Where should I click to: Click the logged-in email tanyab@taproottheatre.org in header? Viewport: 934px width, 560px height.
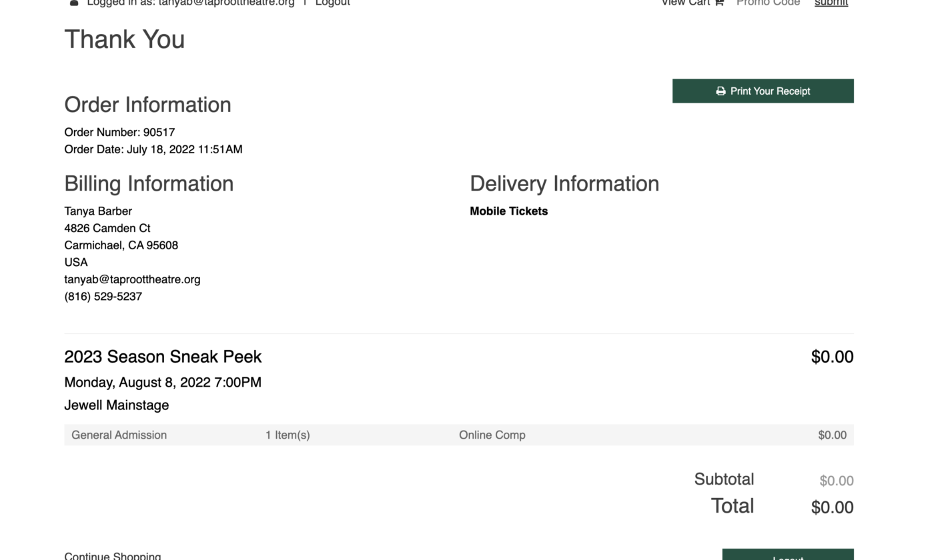pos(226,3)
